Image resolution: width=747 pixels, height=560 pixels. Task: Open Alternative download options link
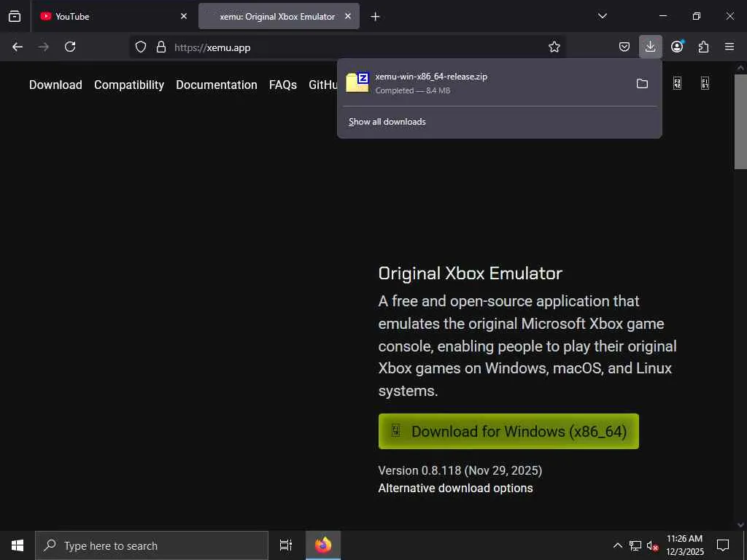point(455,488)
